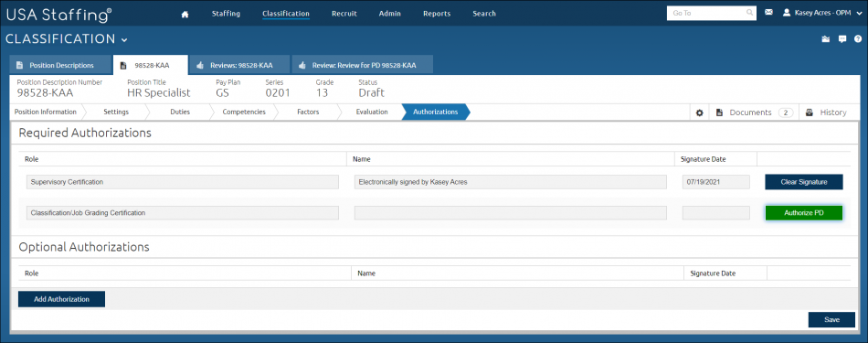868x343 pixels.
Task: Go to the Duties step
Action: tap(180, 112)
